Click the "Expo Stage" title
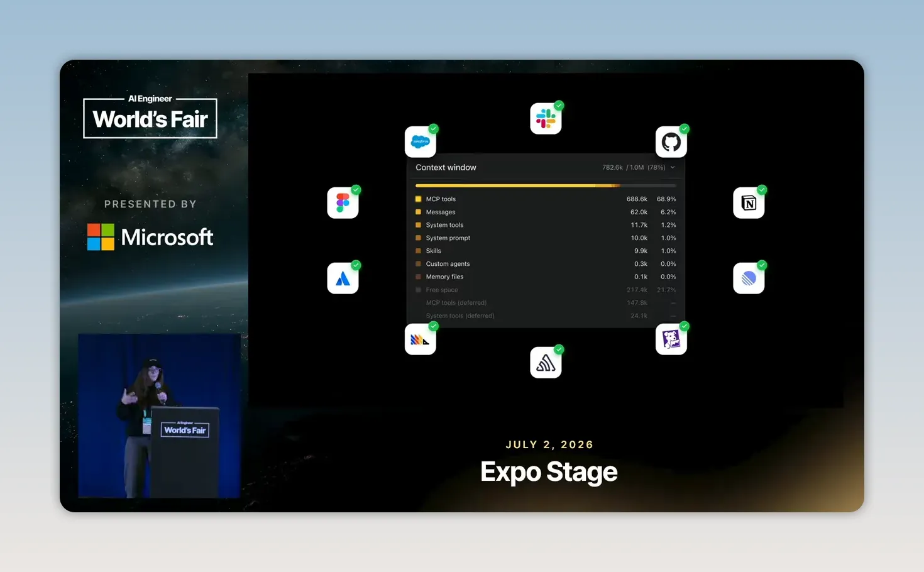The image size is (924, 572). pyautogui.click(x=549, y=472)
